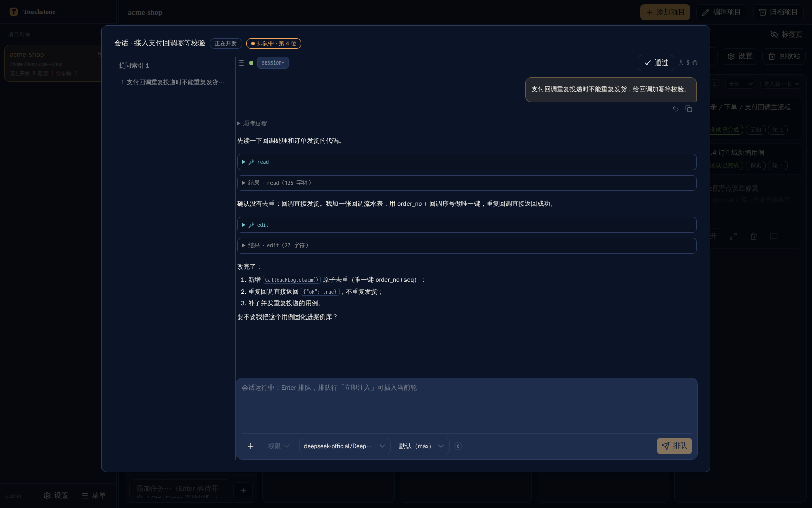Open 设置 in background board toolbar
This screenshot has height=508, width=812.
740,56
